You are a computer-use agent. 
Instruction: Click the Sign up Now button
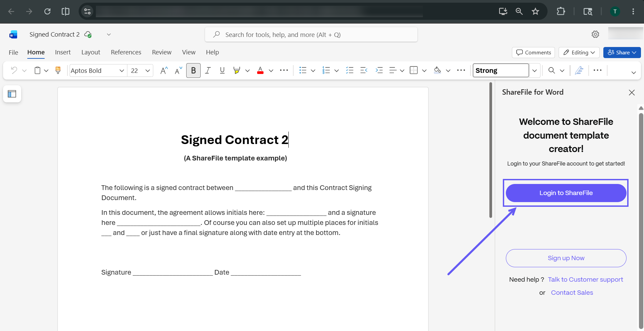566,258
